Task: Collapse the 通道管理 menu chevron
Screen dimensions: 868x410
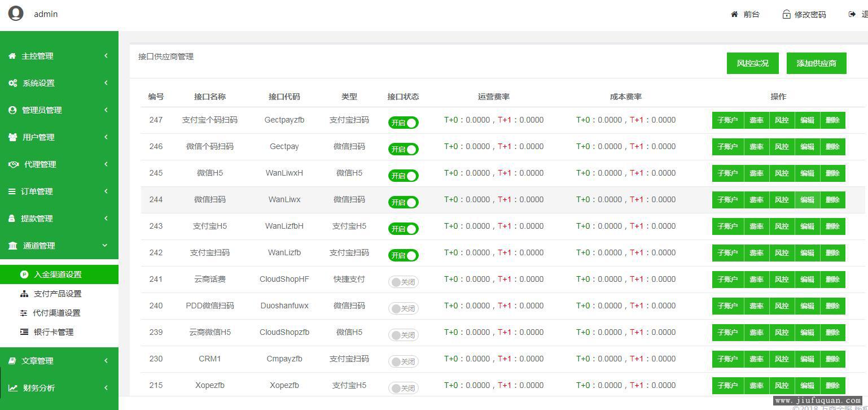Action: tap(105, 246)
